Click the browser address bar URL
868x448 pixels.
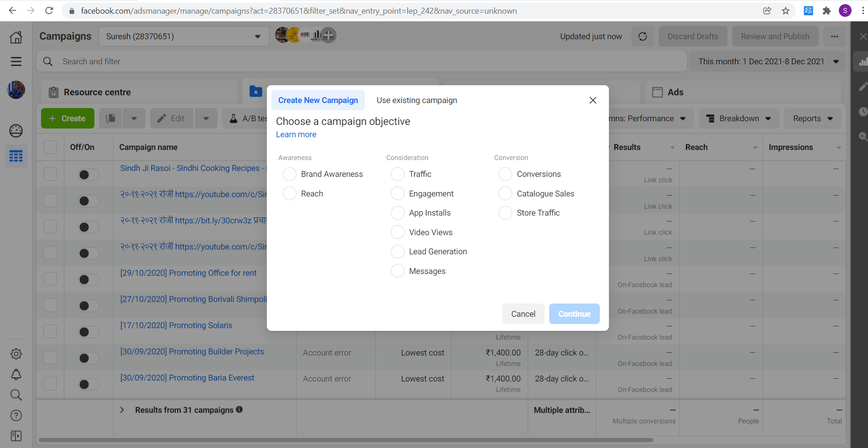[299, 11]
